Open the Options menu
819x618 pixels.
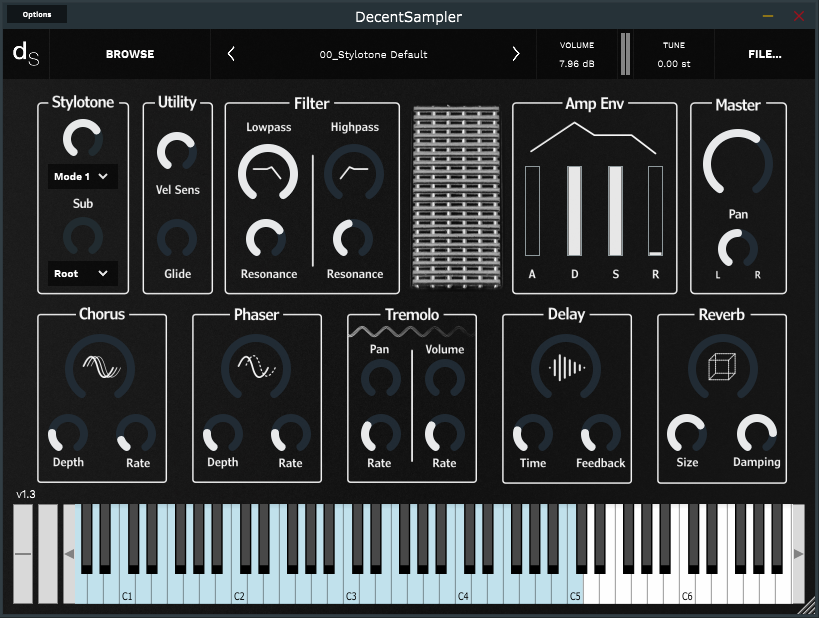pyautogui.click(x=37, y=14)
